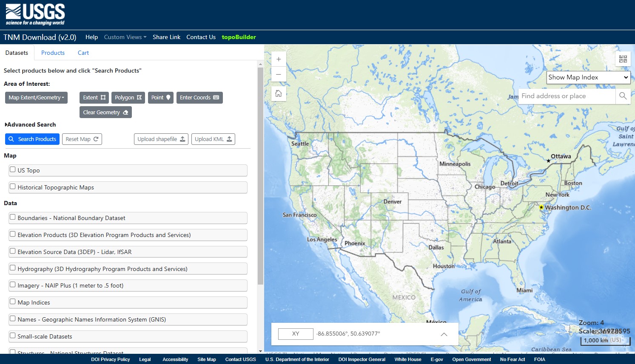The width and height of the screenshot is (635, 364).
Task: Open the Show Map Index dropdown
Action: point(588,77)
